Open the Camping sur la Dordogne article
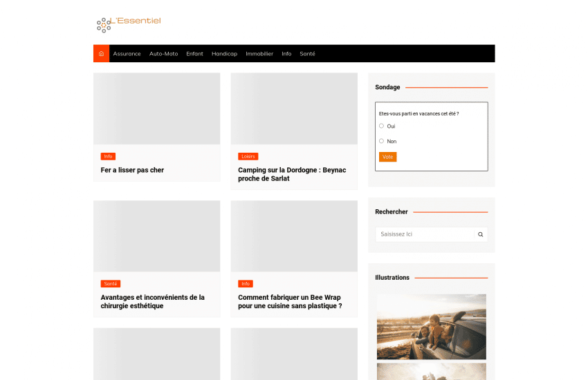The image size is (588, 380). (292, 174)
